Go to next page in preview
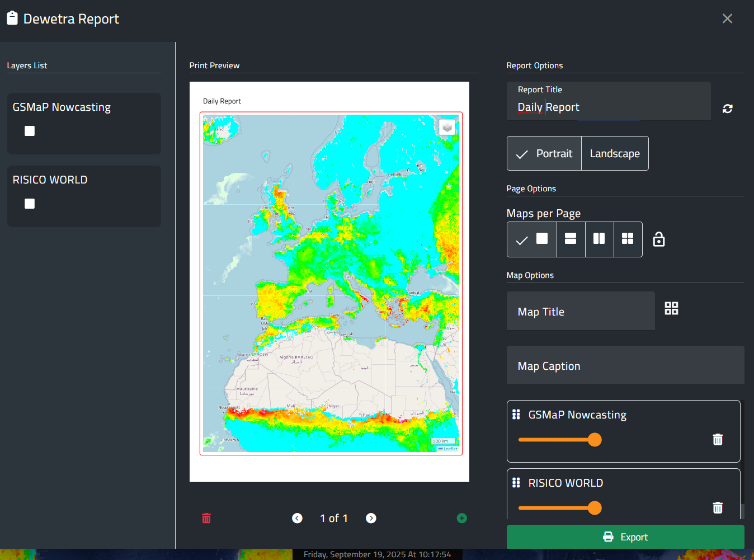The height and width of the screenshot is (560, 754). [371, 518]
